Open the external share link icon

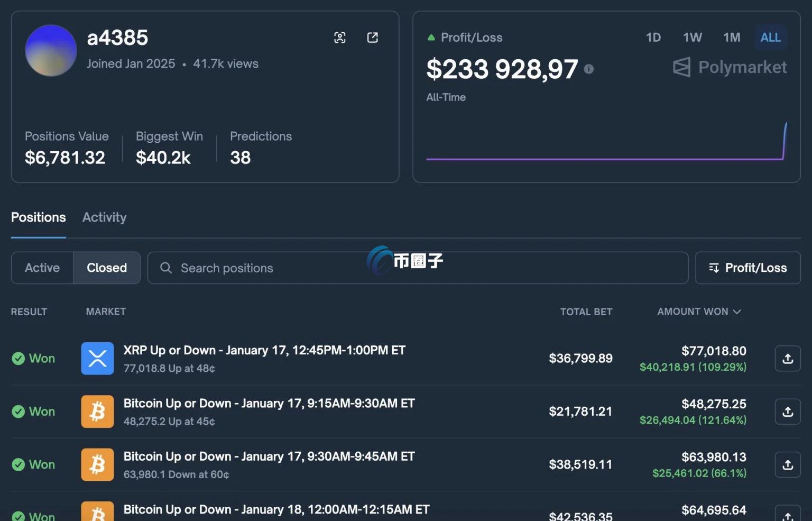tap(373, 38)
